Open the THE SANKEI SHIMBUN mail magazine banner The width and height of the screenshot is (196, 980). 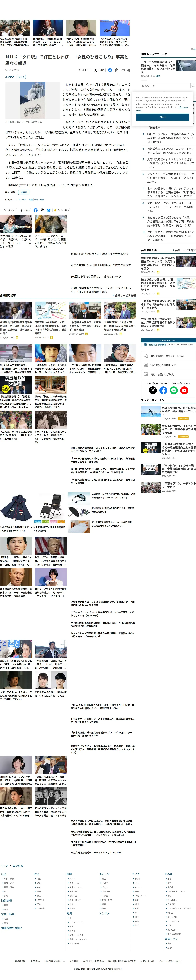point(168,343)
